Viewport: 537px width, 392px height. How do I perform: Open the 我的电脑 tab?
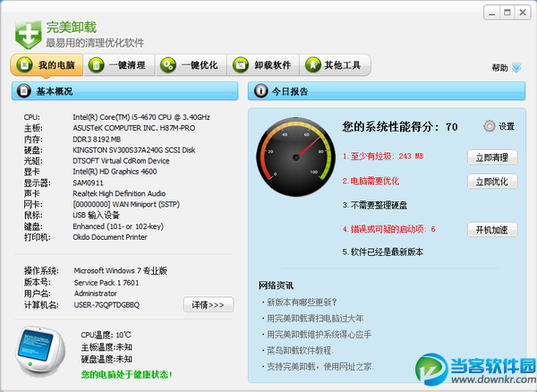(47, 64)
